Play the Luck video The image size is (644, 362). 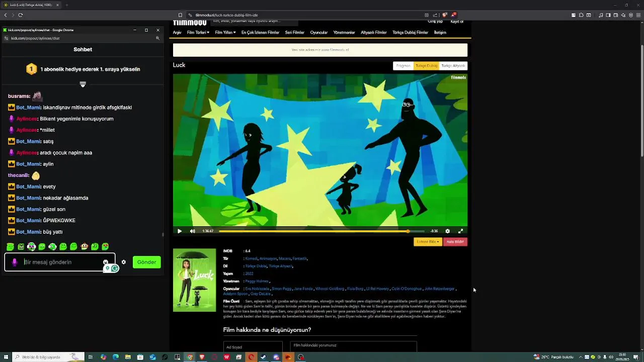click(180, 231)
